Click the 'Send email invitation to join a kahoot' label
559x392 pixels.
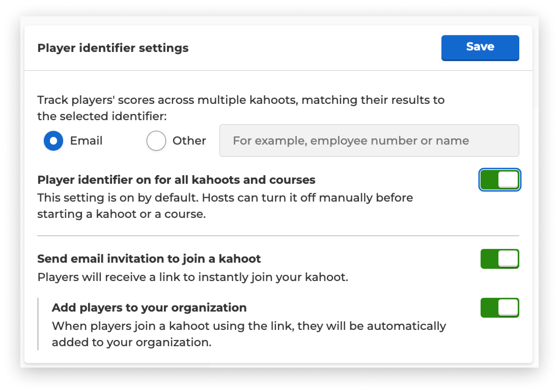pyautogui.click(x=149, y=259)
